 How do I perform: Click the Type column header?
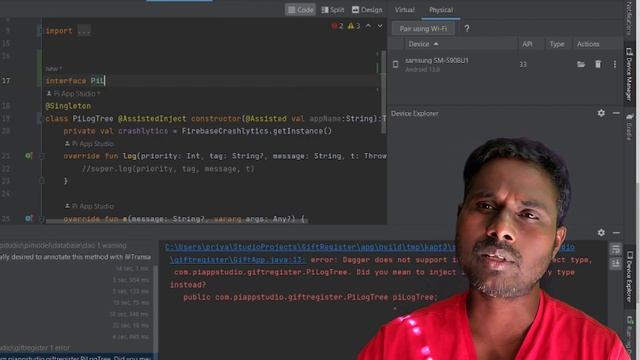pos(556,44)
